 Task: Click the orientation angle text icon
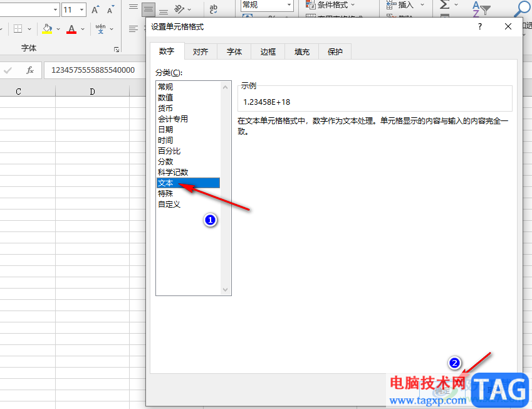tap(179, 9)
